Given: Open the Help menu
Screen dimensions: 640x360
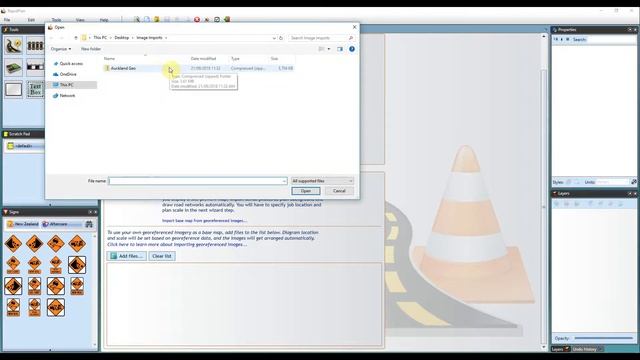Looking at the screenshot, I should point(104,20).
